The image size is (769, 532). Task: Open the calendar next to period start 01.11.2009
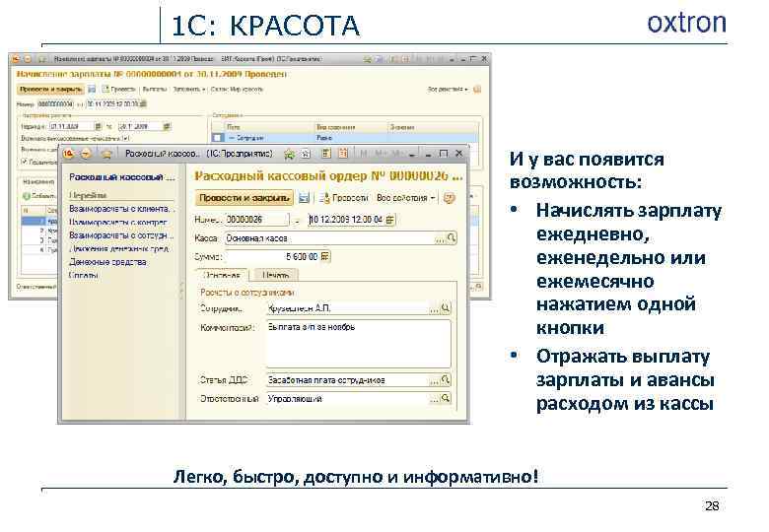98,126
